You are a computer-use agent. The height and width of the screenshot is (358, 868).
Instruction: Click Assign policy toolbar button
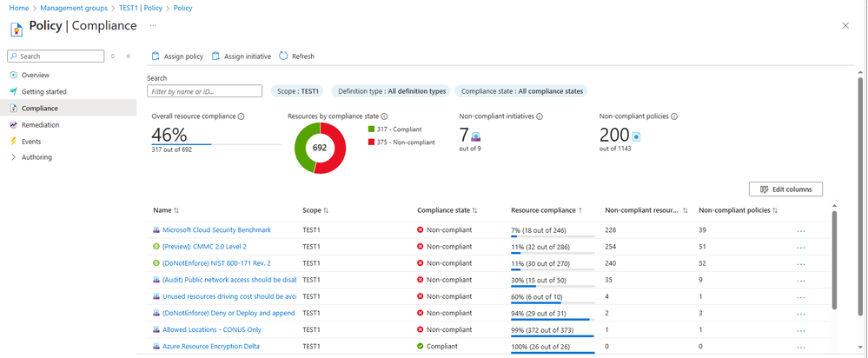pos(178,56)
